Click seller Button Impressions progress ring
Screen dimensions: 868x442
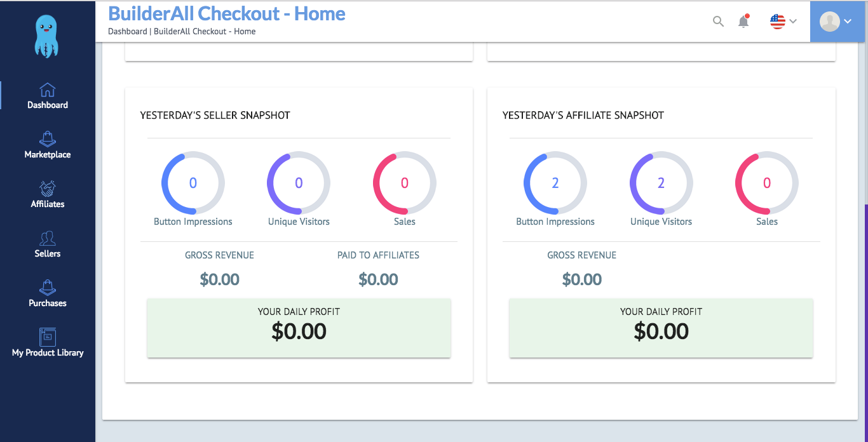click(x=193, y=183)
